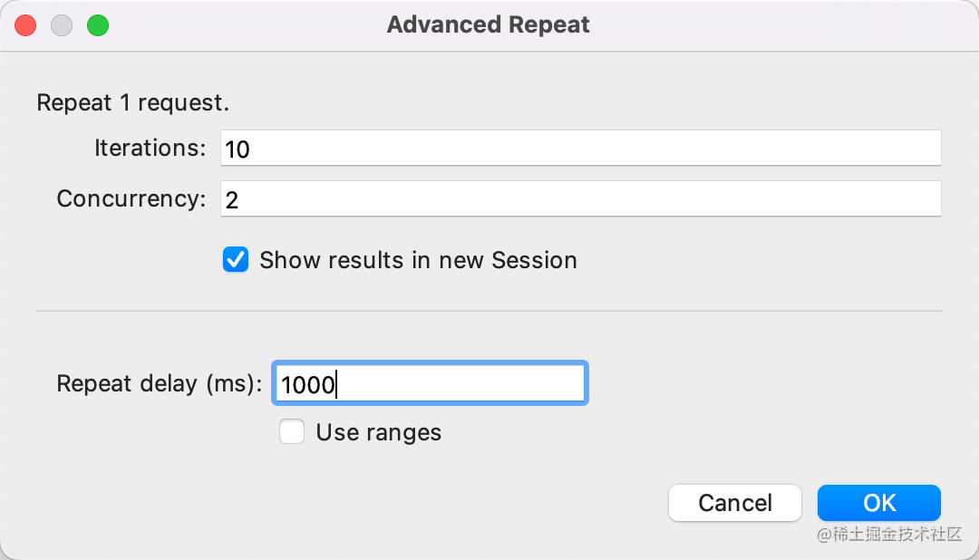979x560 pixels.
Task: Click the watermark text in bottom corner
Action: click(888, 535)
